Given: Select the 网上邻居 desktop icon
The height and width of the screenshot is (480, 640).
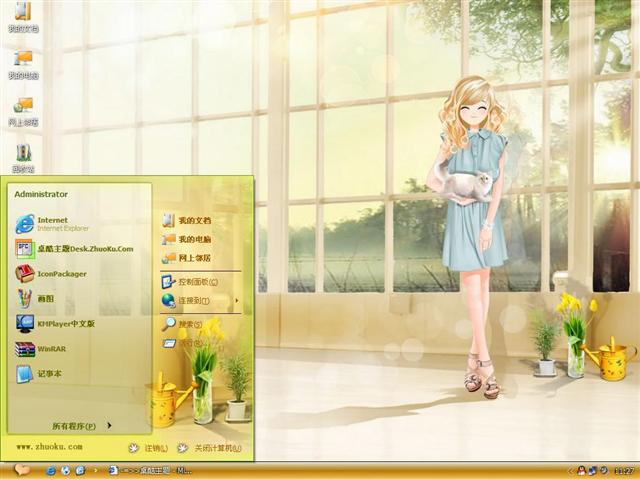Looking at the screenshot, I should coord(23,110).
